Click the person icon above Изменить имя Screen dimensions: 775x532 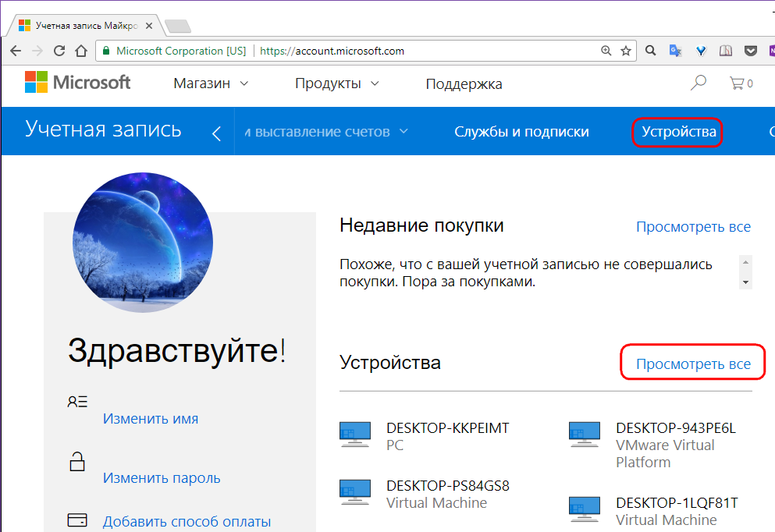tap(77, 401)
